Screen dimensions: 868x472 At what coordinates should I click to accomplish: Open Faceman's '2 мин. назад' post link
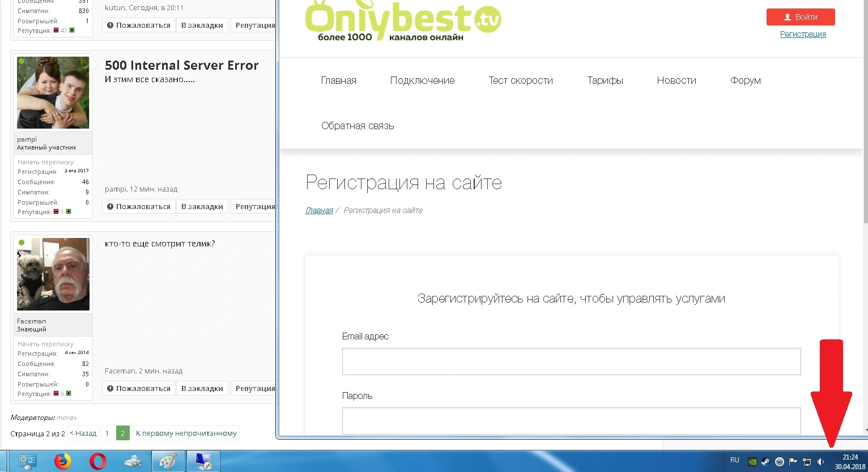point(161,371)
